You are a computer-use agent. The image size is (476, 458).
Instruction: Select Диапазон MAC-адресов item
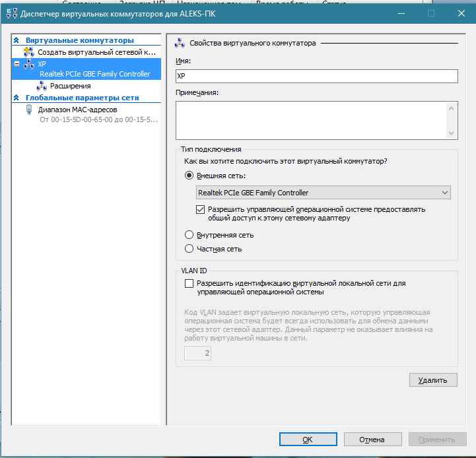coord(77,110)
